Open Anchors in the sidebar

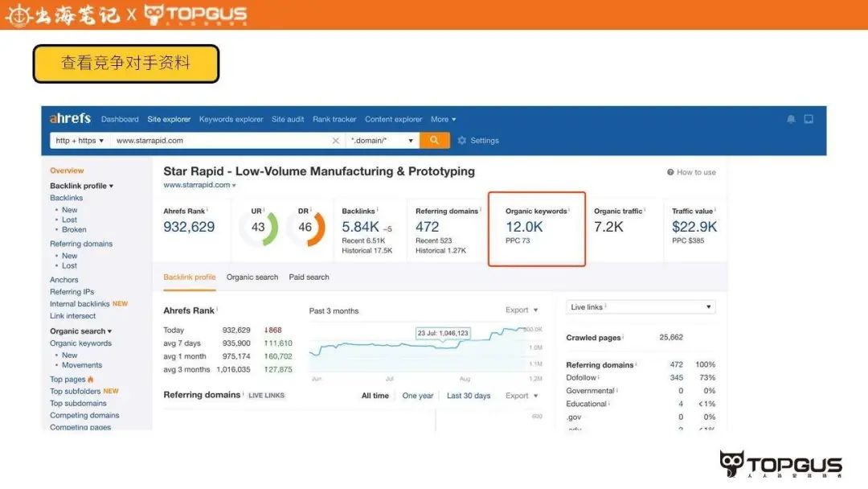[x=63, y=280]
